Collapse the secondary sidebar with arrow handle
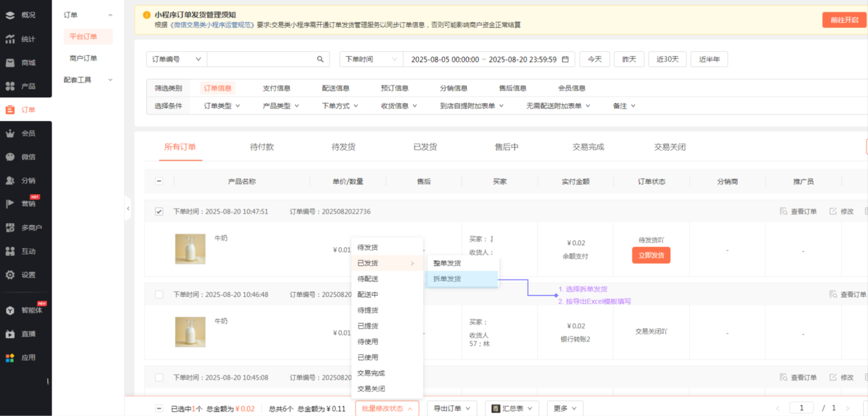This screenshot has height=416, width=868. 128,209
